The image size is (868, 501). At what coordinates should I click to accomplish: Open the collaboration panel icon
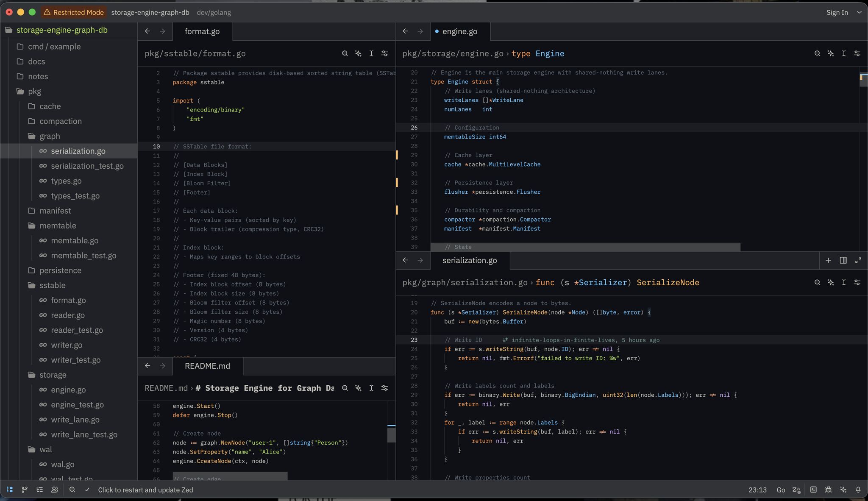pos(55,490)
